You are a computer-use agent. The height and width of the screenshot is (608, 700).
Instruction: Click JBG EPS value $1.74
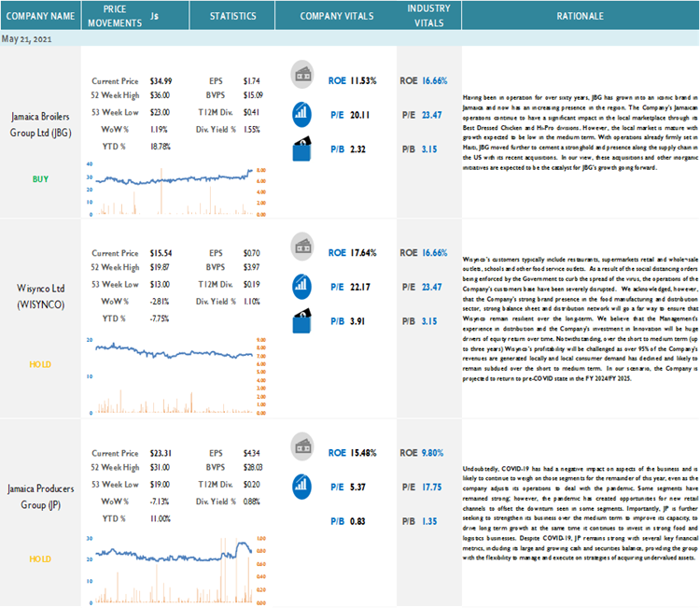tap(251, 81)
